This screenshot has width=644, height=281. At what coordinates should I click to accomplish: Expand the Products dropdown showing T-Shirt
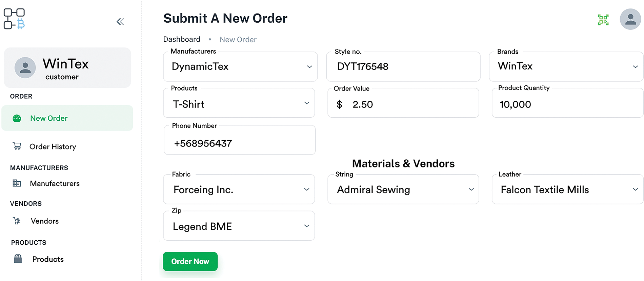(x=239, y=103)
